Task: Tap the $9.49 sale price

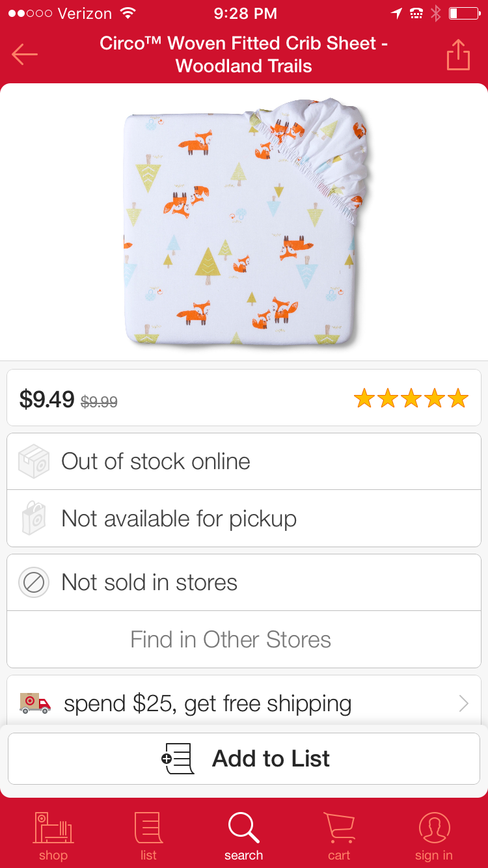Action: [x=47, y=399]
